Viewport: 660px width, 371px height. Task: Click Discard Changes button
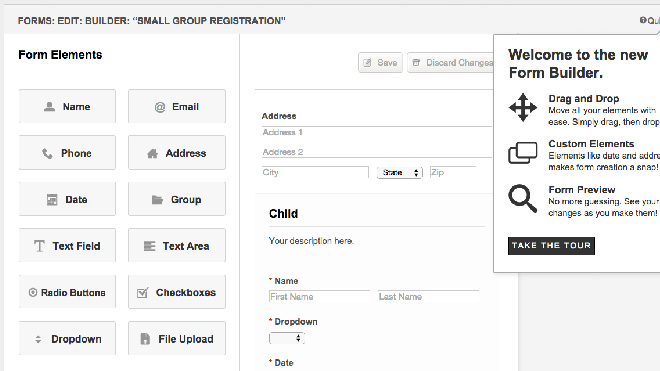[450, 63]
